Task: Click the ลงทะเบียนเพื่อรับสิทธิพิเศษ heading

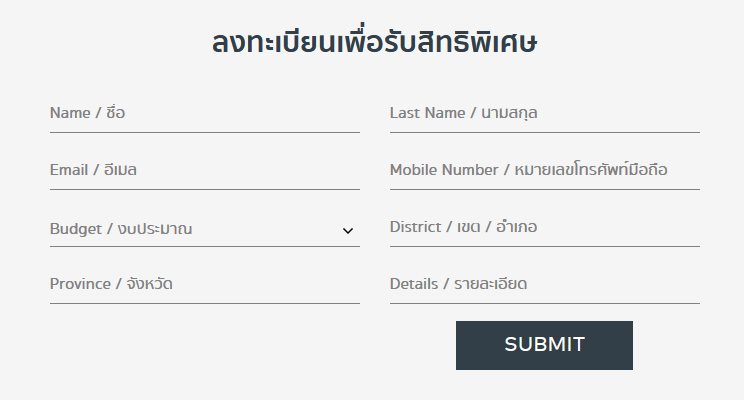Action: [x=374, y=42]
